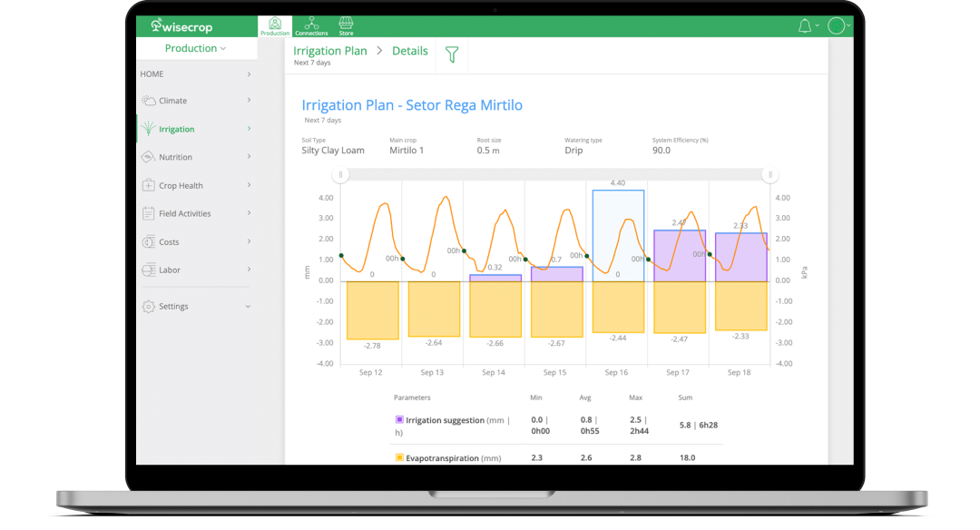Toggle the Irrigation suggestion legend square

click(x=399, y=420)
